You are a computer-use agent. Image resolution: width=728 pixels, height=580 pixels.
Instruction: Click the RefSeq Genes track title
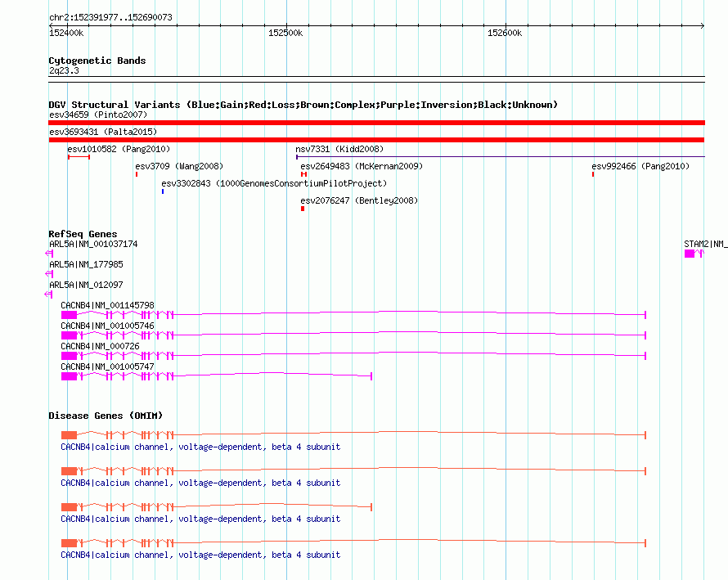click(x=83, y=234)
